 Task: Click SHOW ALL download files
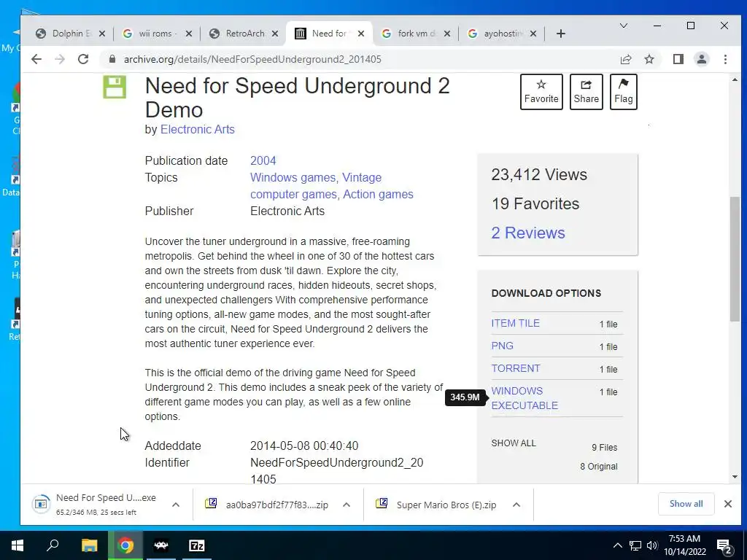514,443
